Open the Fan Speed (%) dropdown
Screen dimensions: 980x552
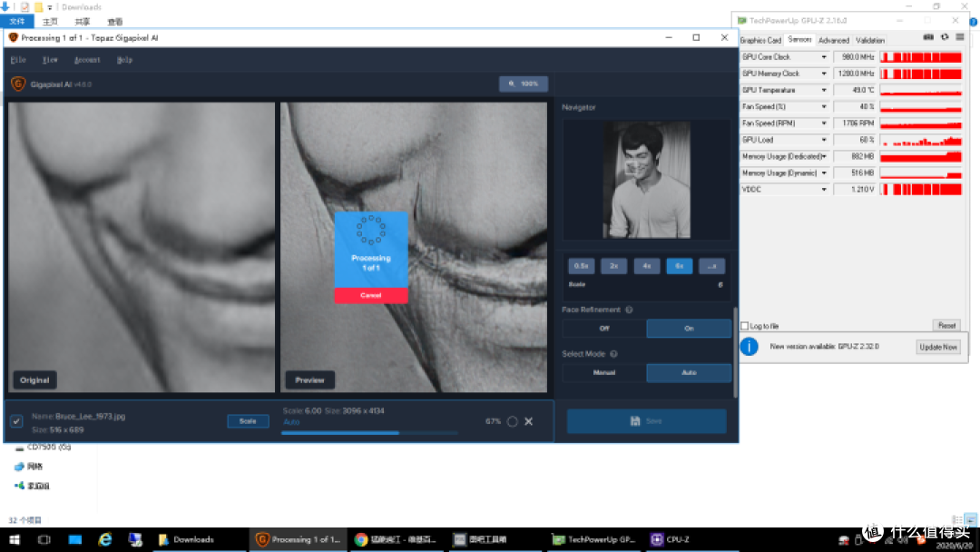pos(824,107)
